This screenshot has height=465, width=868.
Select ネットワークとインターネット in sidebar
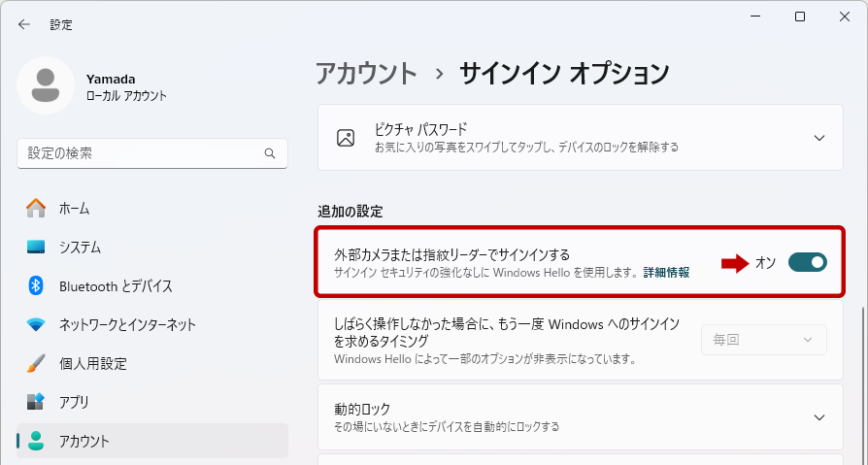tap(127, 324)
